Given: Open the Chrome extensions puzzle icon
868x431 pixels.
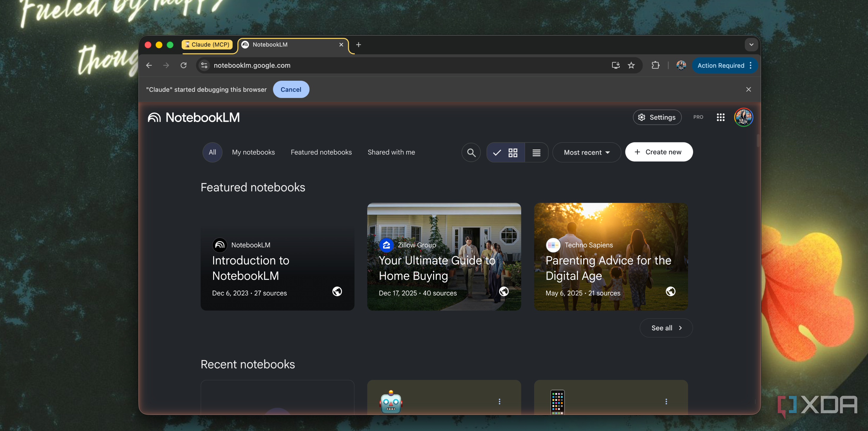Looking at the screenshot, I should tap(655, 65).
